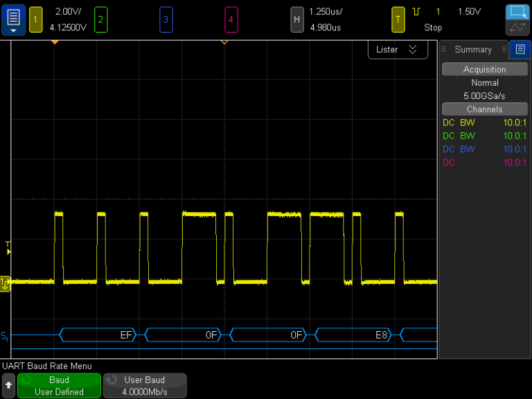The width and height of the screenshot is (532, 399).
Task: Open the Trigger (T) settings badge
Action: click(398, 19)
